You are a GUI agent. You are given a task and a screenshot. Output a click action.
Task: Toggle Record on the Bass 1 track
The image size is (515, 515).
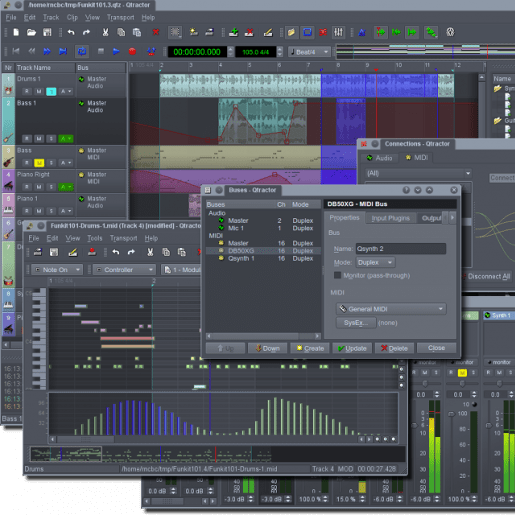click(27, 139)
